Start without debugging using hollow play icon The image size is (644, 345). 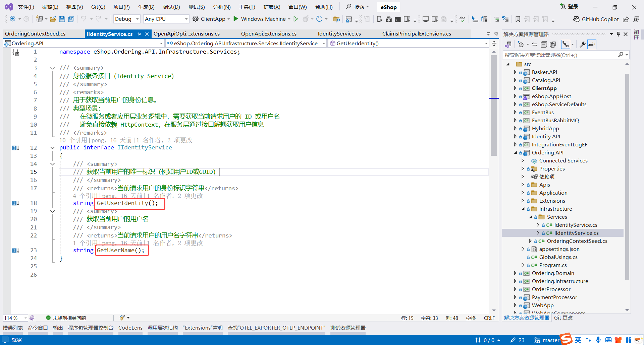[x=296, y=19]
